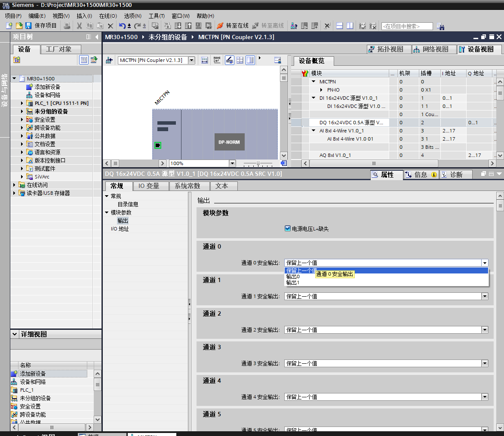The height and width of the screenshot is (436, 504).
Task: Split editor space vertically icon
Action: click(350, 26)
